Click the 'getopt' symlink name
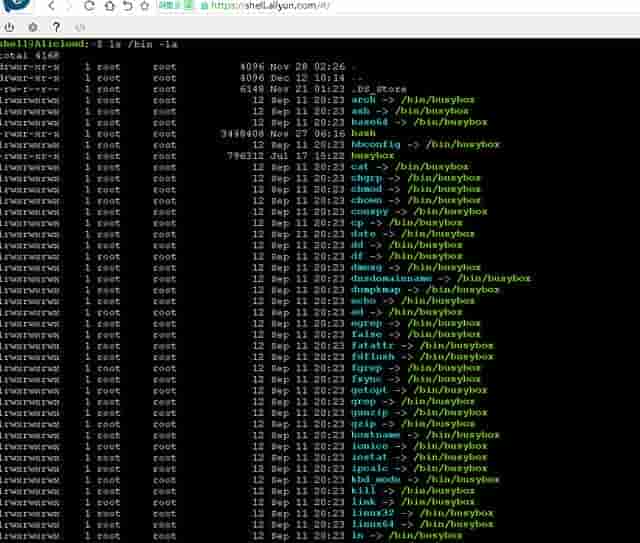The width and height of the screenshot is (640, 543). (x=369, y=390)
